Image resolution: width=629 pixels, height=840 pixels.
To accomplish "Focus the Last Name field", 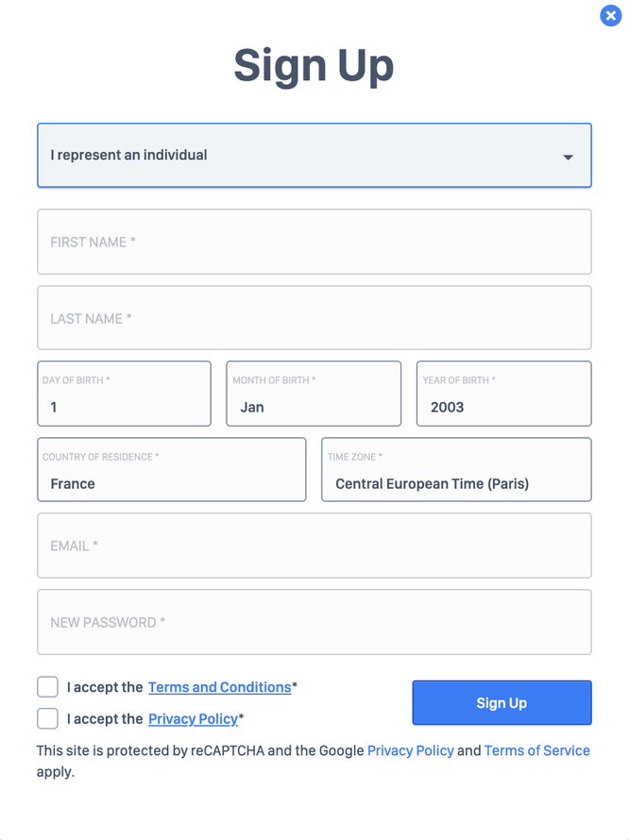I will click(314, 318).
